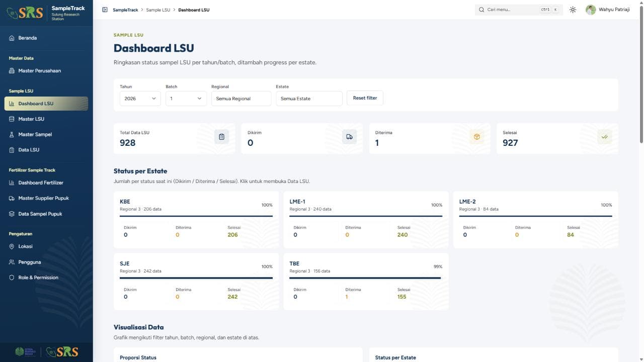644x362 pixels.
Task: Click the clipboard icon beside Data LSU
Action: [x=12, y=150]
